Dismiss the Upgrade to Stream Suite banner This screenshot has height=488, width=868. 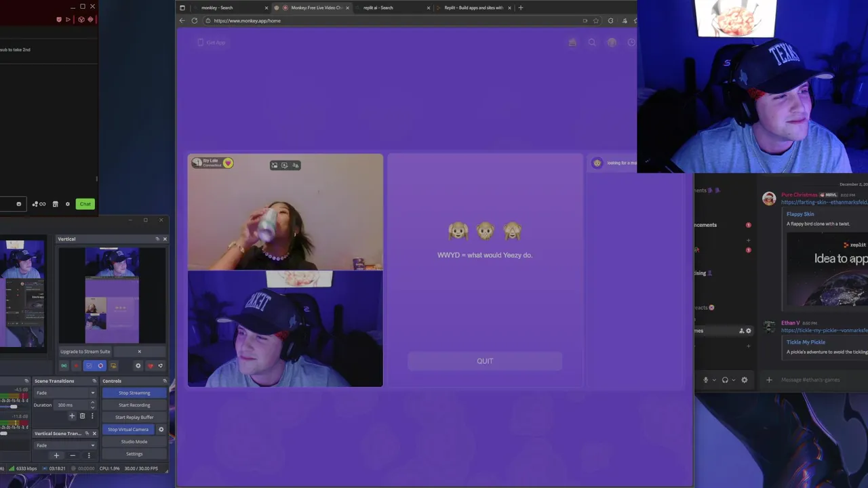pos(140,351)
